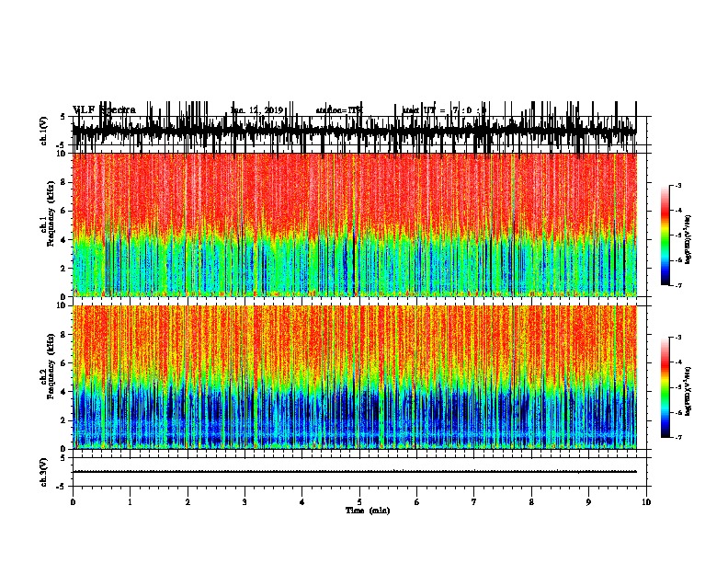Click the '2' tick on ch.2 frequency axis
The image size is (728, 563).
64,420
